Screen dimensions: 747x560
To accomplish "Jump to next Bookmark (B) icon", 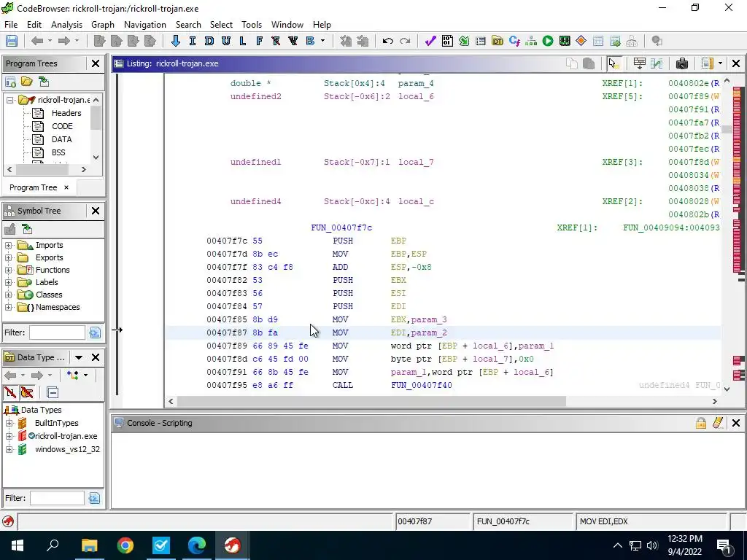I will pyautogui.click(x=310, y=41).
